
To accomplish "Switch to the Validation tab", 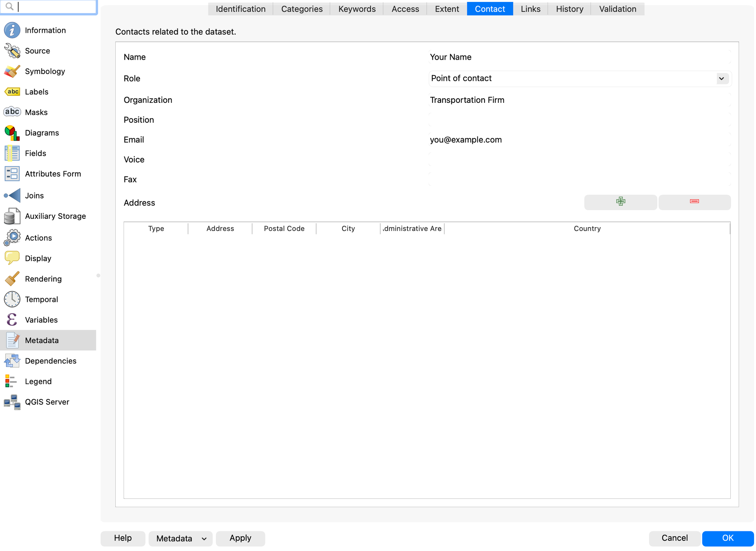I will click(618, 9).
